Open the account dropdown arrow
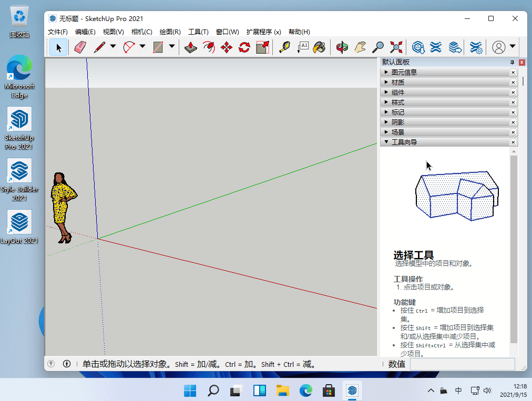The image size is (532, 401). pyautogui.click(x=513, y=46)
